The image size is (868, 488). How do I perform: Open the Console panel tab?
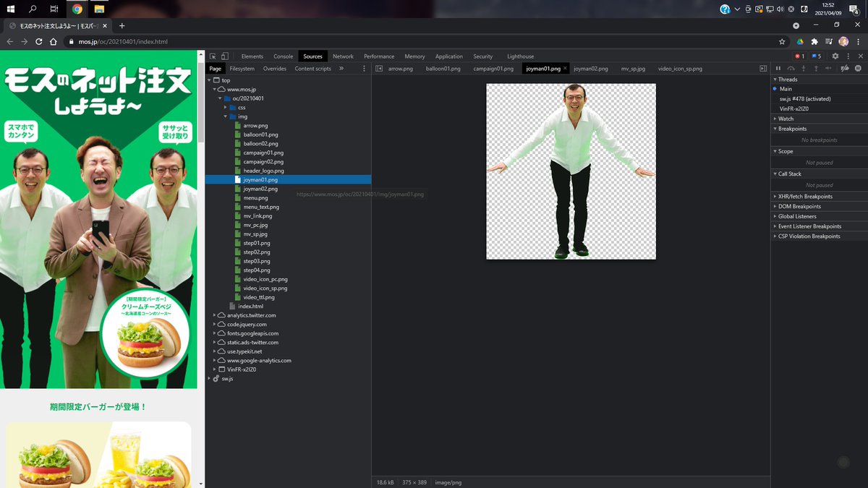click(283, 56)
